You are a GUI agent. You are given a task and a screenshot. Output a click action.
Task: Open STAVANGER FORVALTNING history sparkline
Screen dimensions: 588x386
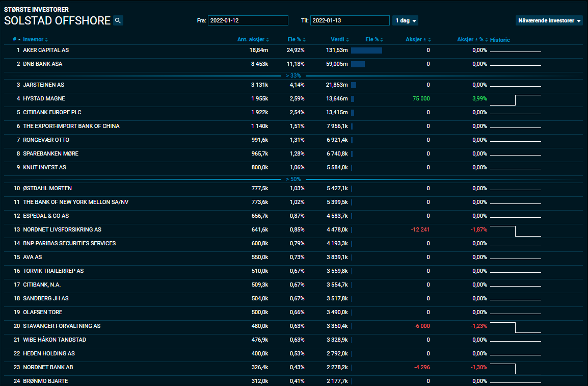[x=516, y=327]
